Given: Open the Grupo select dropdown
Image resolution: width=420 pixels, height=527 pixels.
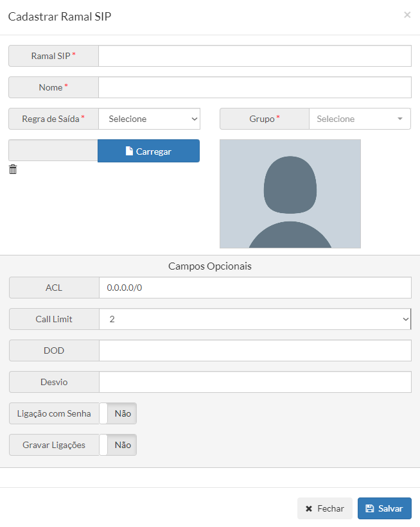Looking at the screenshot, I should tap(360, 119).
